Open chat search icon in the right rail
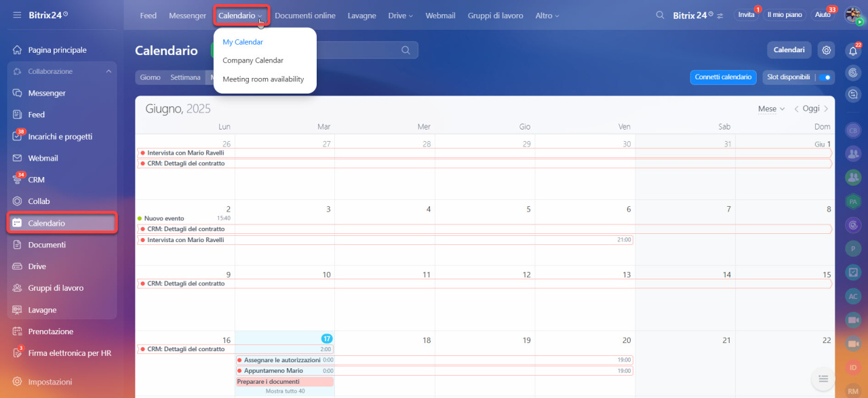The height and width of the screenshot is (398, 868). click(x=854, y=95)
